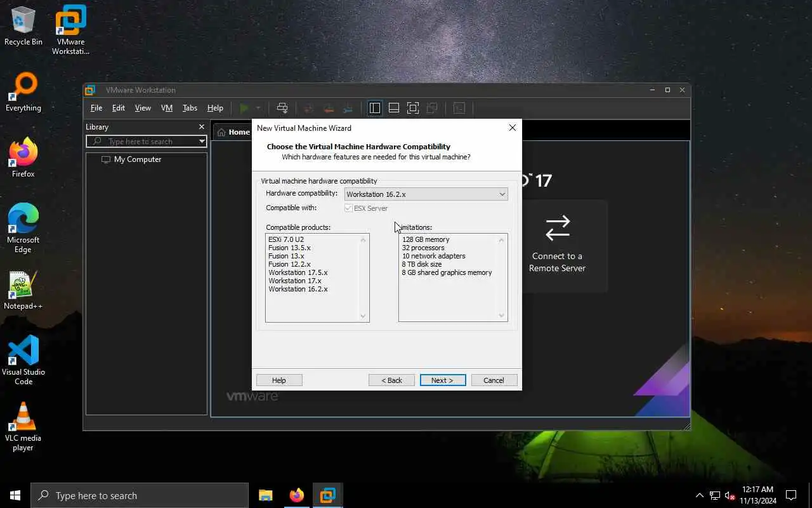Close the New Virtual Machine Wizard dialog

[513, 128]
